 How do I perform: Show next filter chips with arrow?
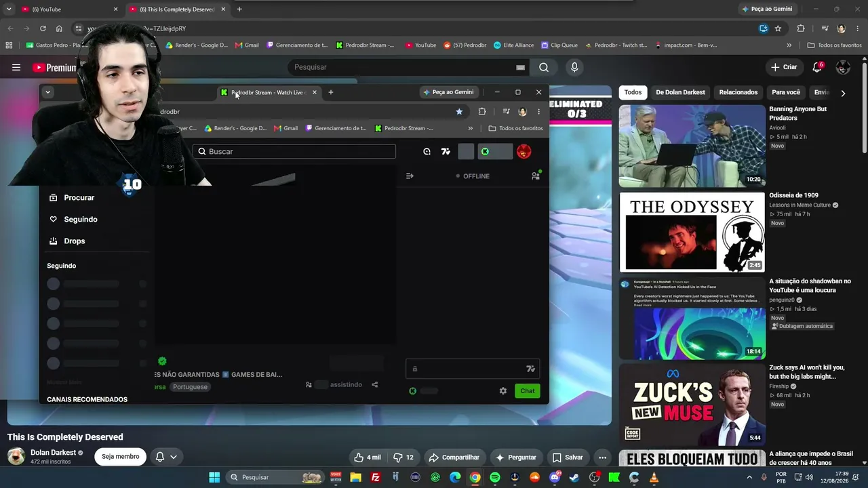point(843,93)
